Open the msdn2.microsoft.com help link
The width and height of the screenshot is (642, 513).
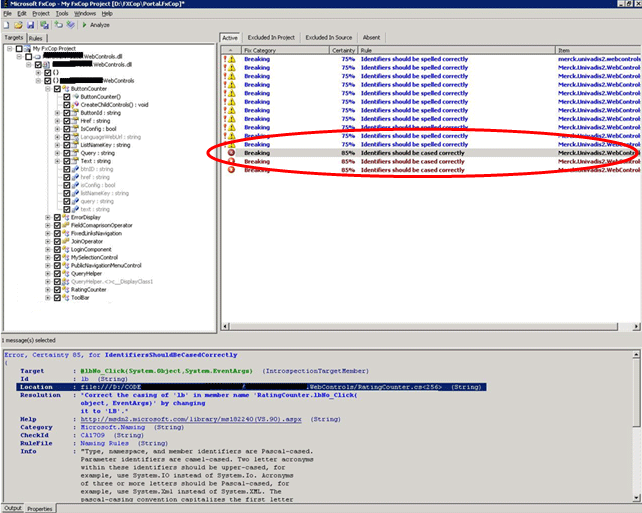coord(191,419)
